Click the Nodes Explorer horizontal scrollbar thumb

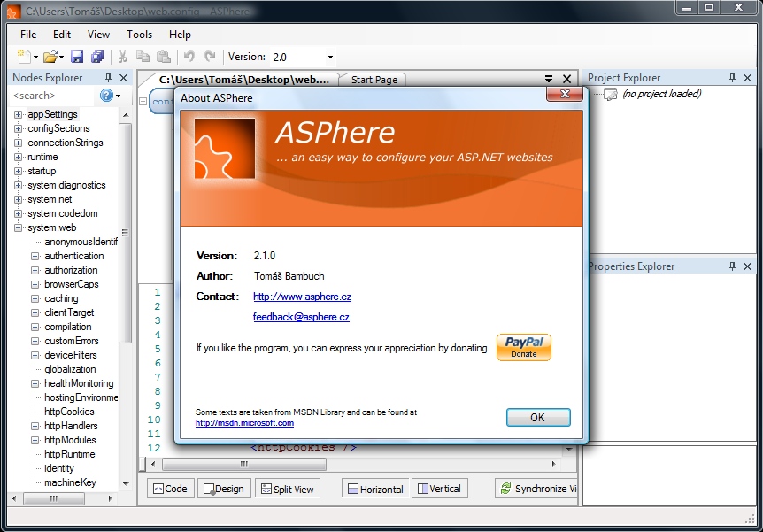pos(53,498)
